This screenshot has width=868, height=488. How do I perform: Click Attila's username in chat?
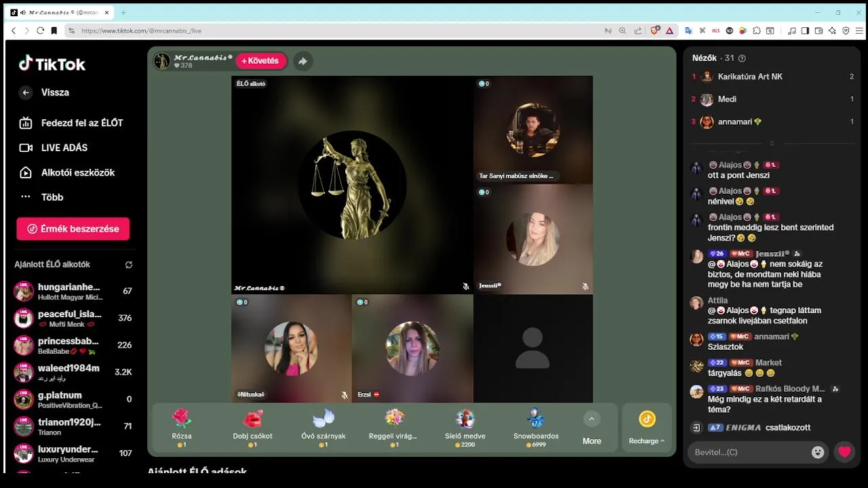[x=717, y=300]
